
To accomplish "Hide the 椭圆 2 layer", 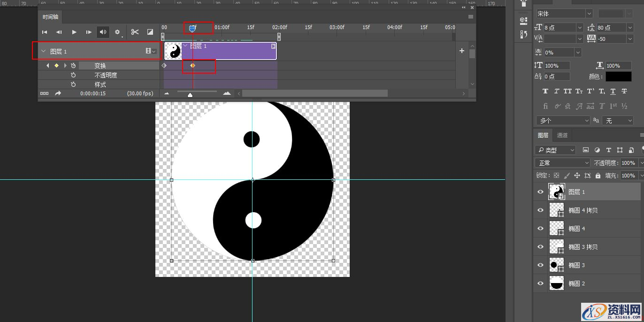I will 540,283.
